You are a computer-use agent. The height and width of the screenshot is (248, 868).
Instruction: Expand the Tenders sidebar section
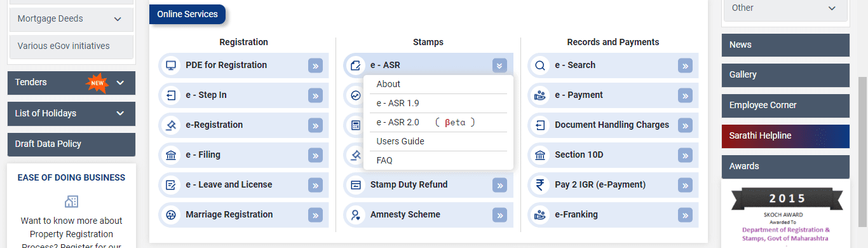[120, 83]
